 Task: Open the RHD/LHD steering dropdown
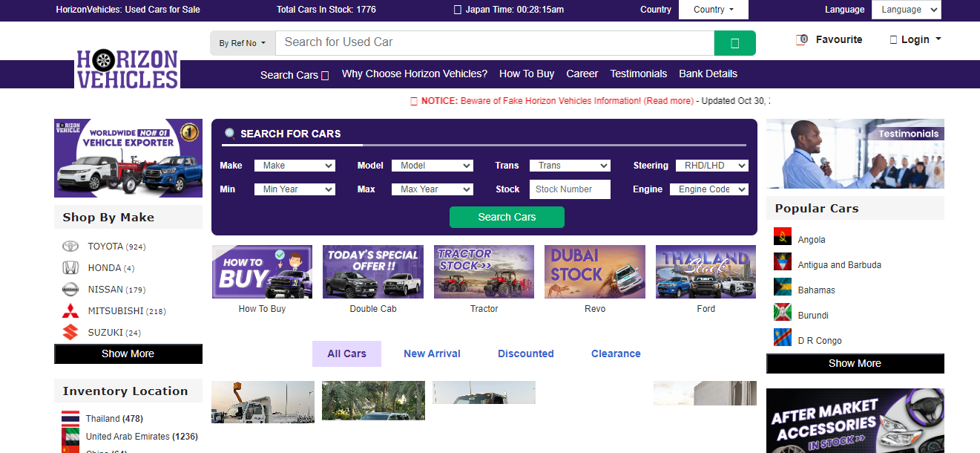click(711, 166)
